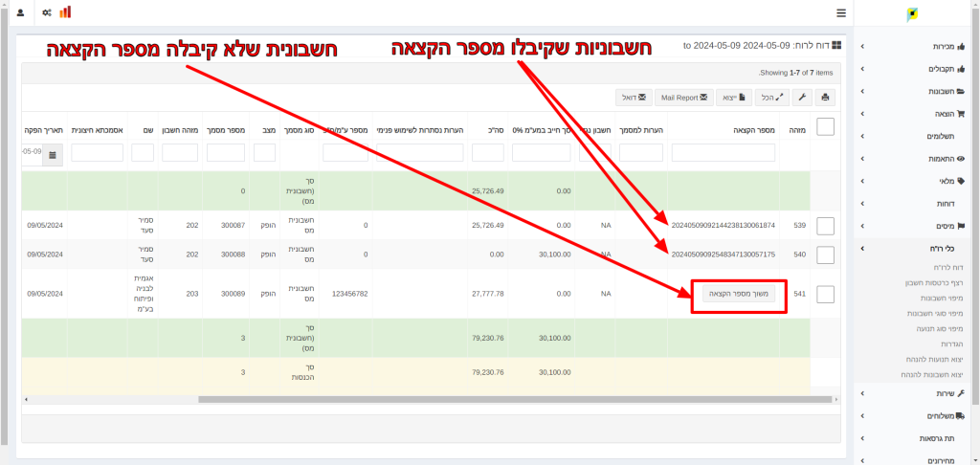
Task: Sort by סה"כ column header
Action: (x=496, y=130)
